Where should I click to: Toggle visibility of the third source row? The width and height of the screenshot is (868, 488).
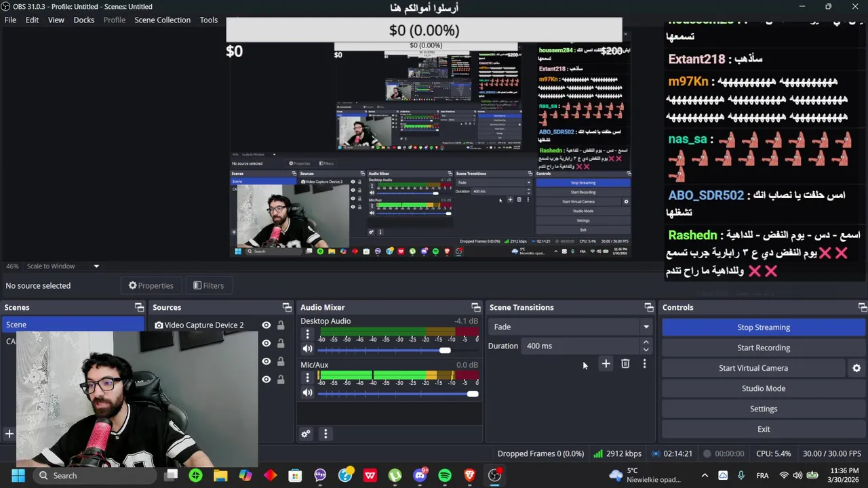267,361
